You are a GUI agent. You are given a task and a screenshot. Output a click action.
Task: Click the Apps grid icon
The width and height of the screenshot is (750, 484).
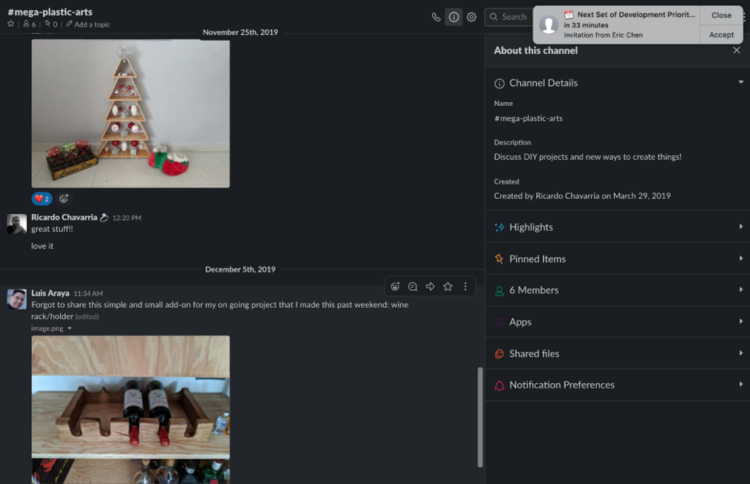click(499, 322)
